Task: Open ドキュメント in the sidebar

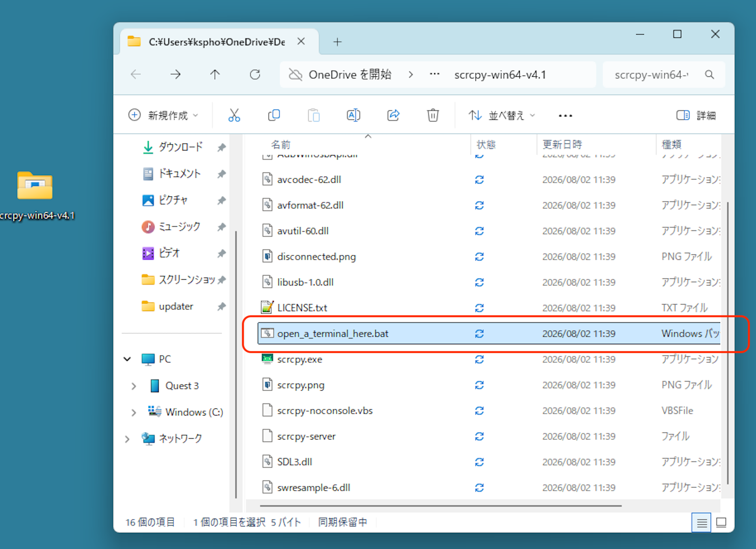Action: point(180,174)
